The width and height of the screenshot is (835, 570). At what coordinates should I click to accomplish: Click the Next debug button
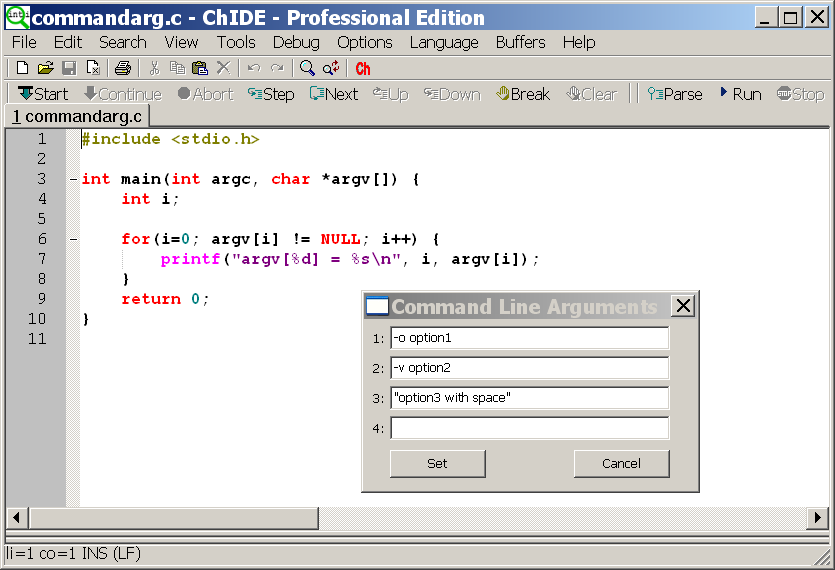(334, 94)
